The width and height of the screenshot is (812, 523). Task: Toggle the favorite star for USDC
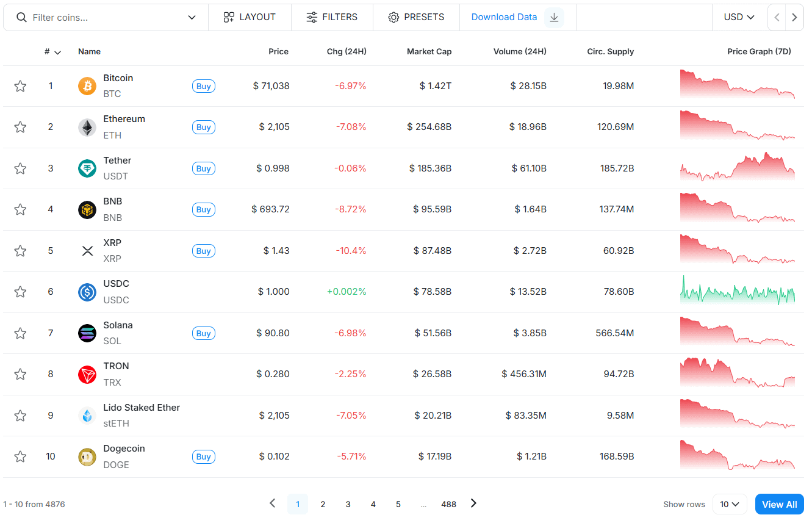pyautogui.click(x=20, y=292)
